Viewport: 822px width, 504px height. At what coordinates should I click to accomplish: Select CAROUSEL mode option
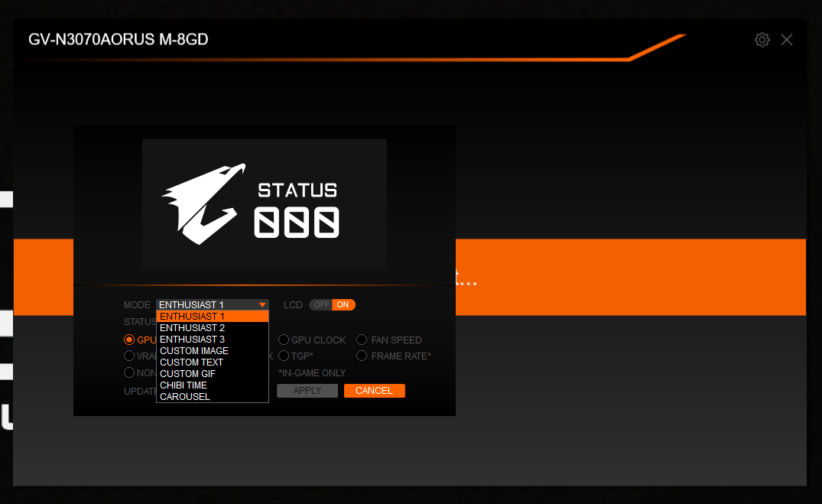pos(213,397)
